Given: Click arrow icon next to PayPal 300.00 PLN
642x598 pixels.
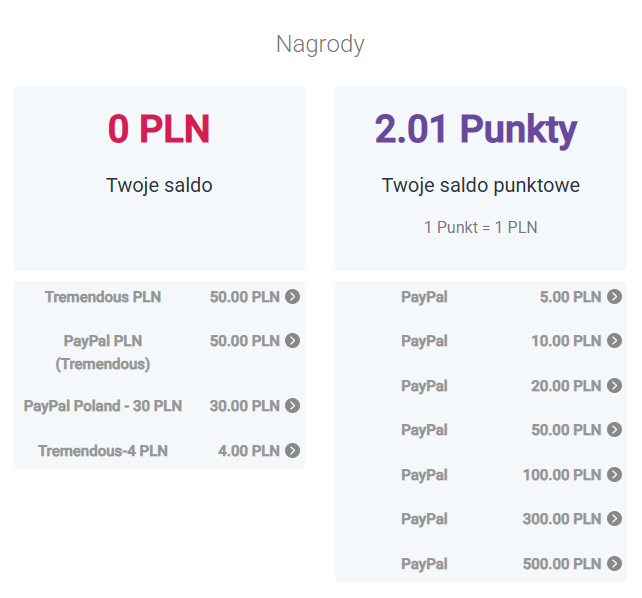Looking at the screenshot, I should click(614, 519).
